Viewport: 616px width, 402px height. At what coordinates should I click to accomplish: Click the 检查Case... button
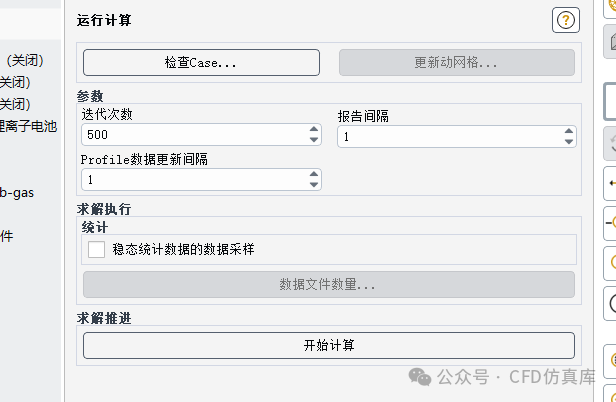click(x=201, y=62)
